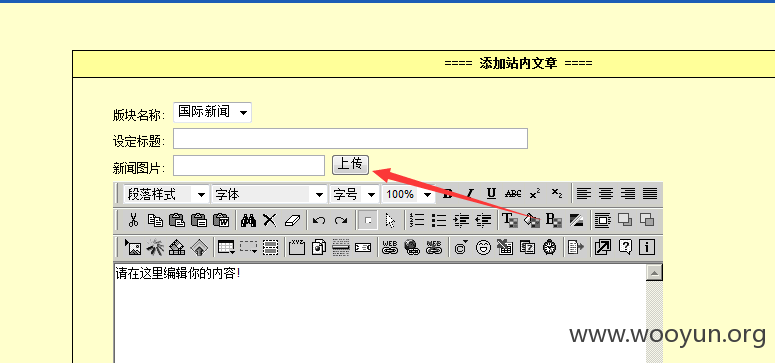
Task: Decrease paragraph indent
Action: pyautogui.click(x=483, y=220)
